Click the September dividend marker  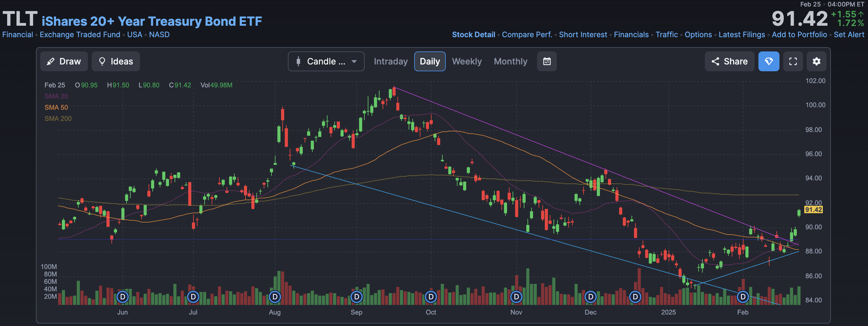click(357, 297)
